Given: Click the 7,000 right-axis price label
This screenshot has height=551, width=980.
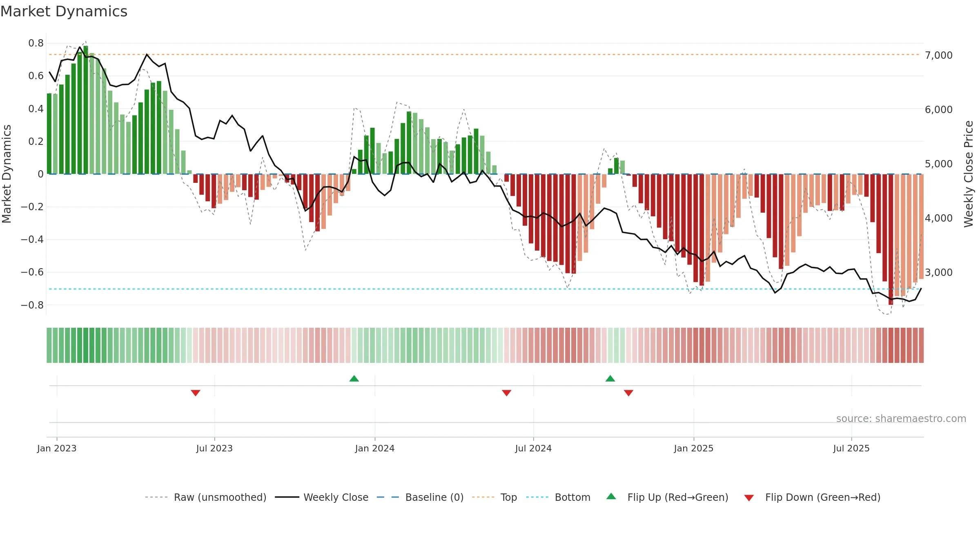Looking at the screenshot, I should click(x=939, y=55).
